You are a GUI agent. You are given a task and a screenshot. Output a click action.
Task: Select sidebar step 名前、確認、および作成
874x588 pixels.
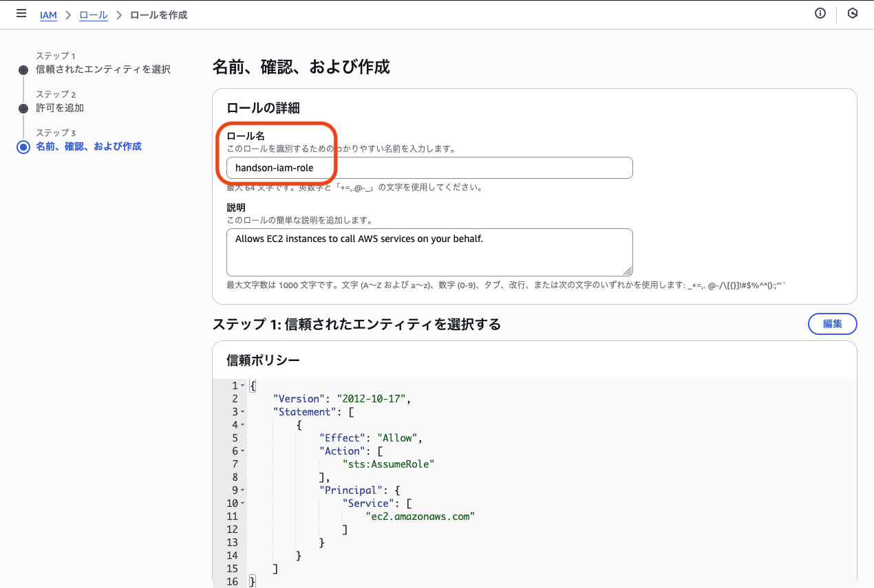[x=89, y=146]
